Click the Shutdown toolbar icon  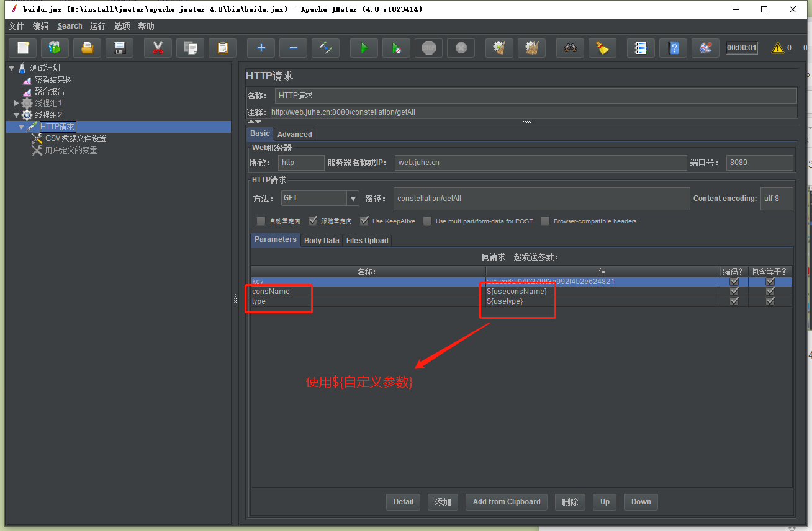tap(461, 48)
